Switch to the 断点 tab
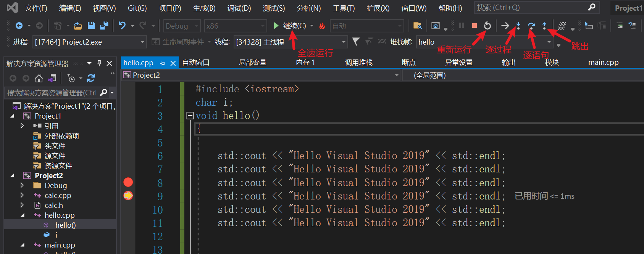 (x=409, y=63)
